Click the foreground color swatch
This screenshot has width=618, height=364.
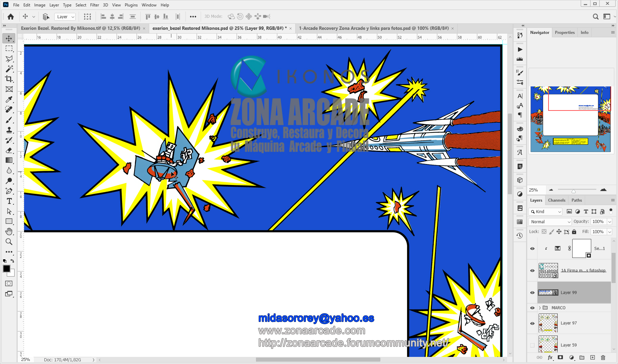click(x=6, y=268)
